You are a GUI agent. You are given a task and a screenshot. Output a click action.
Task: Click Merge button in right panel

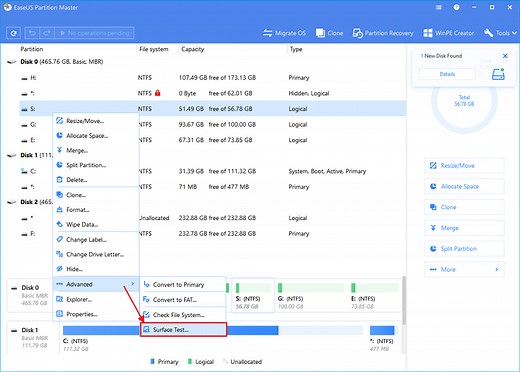464,228
